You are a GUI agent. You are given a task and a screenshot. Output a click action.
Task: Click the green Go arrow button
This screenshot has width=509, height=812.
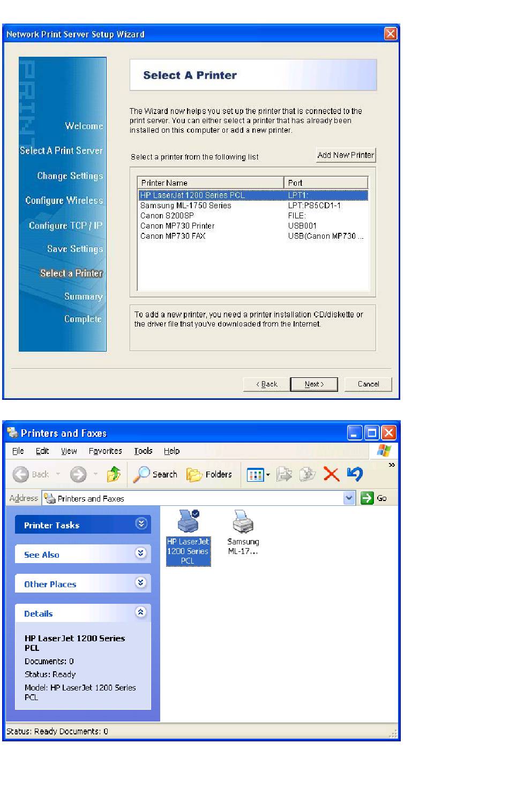tap(367, 498)
